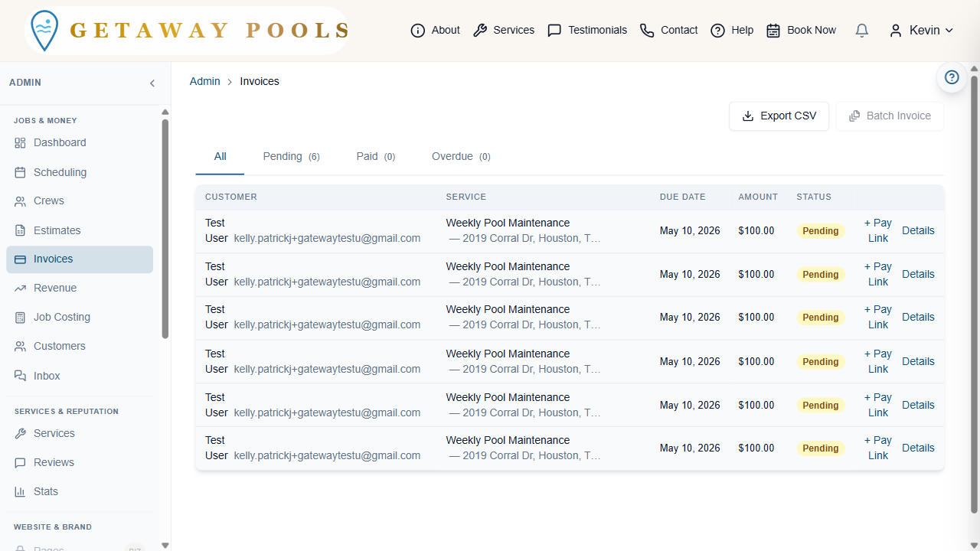Select the Dashboard icon in the sidebar
The height and width of the screenshot is (551, 980).
point(20,142)
